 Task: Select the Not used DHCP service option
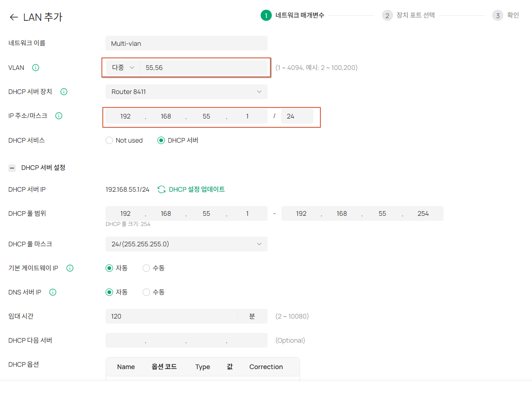pyautogui.click(x=109, y=140)
